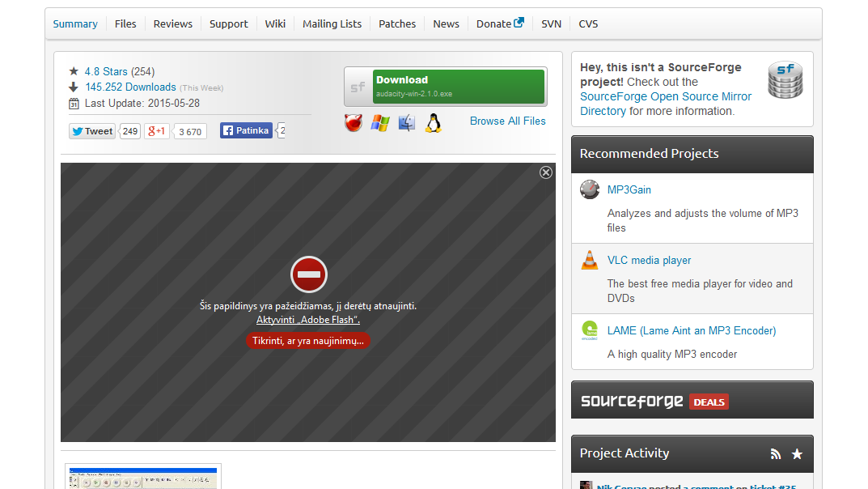
Task: Click the green Download audacity-win-2.1.0.exe button
Action: pyautogui.click(x=459, y=87)
